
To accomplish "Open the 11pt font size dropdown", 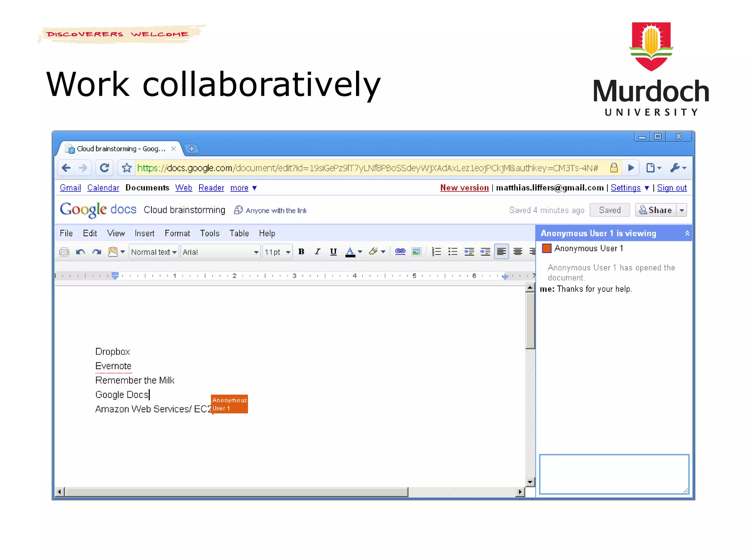I will click(x=278, y=252).
